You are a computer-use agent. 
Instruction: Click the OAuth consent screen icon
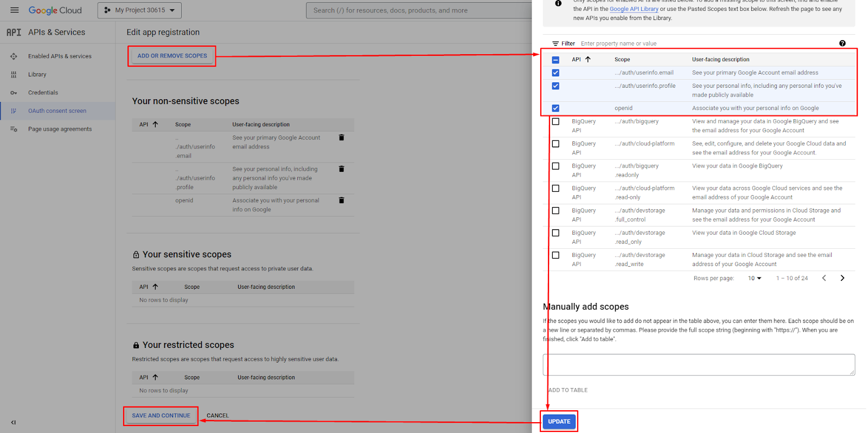(14, 111)
